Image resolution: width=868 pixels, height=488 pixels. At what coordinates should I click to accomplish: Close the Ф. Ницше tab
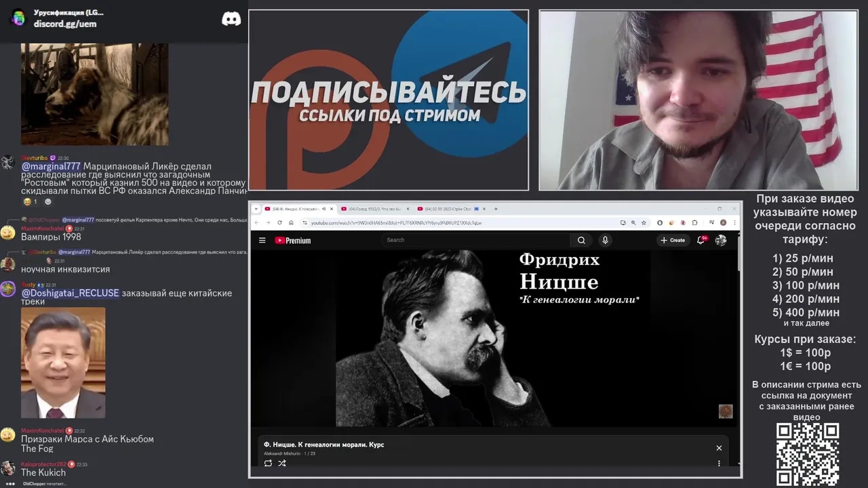(x=332, y=209)
